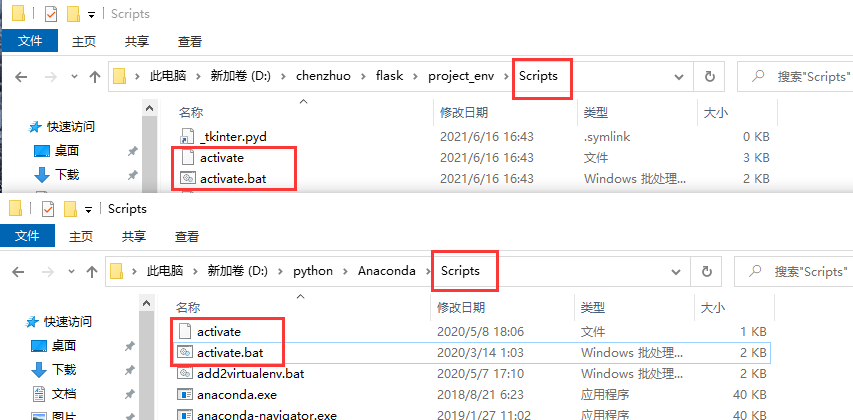
Task: Go back in the upper project_env window
Action: [x=21, y=77]
